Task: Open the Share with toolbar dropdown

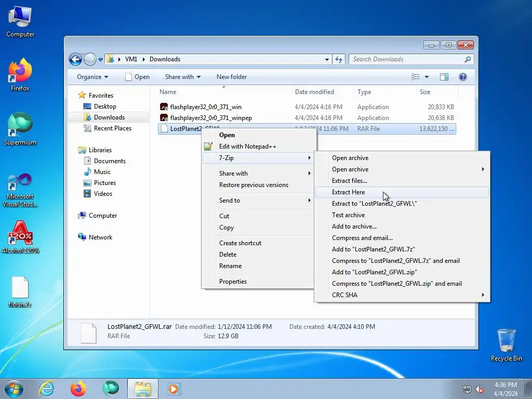Action: [182, 77]
